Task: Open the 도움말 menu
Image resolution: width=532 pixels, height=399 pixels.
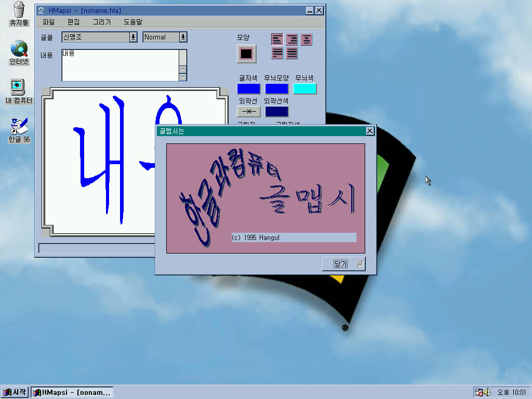Action: [x=133, y=22]
